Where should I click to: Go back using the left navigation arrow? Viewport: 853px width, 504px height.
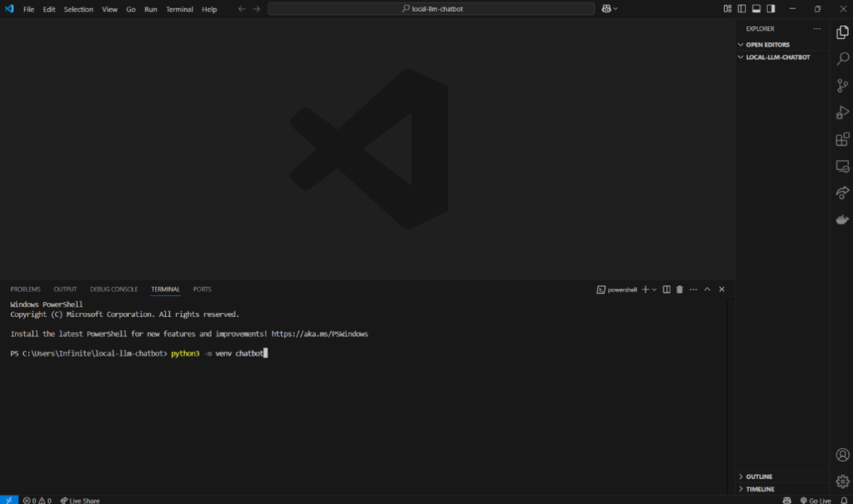coord(241,9)
